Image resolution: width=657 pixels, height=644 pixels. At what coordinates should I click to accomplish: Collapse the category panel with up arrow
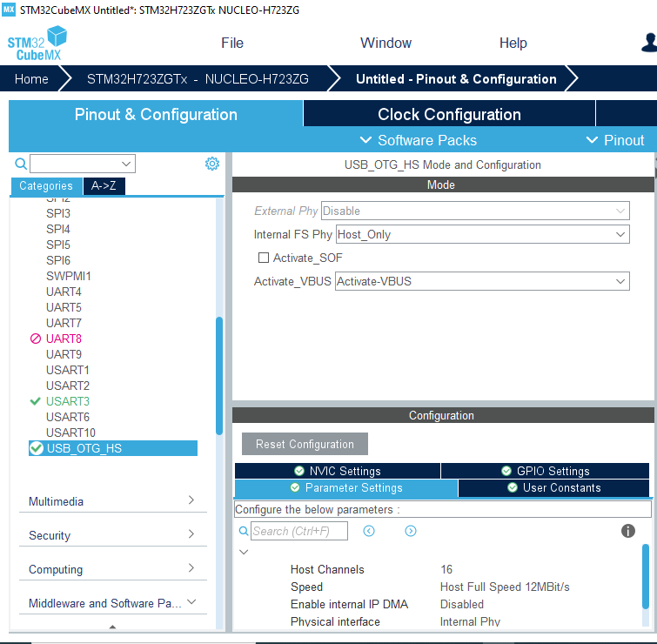click(x=112, y=627)
